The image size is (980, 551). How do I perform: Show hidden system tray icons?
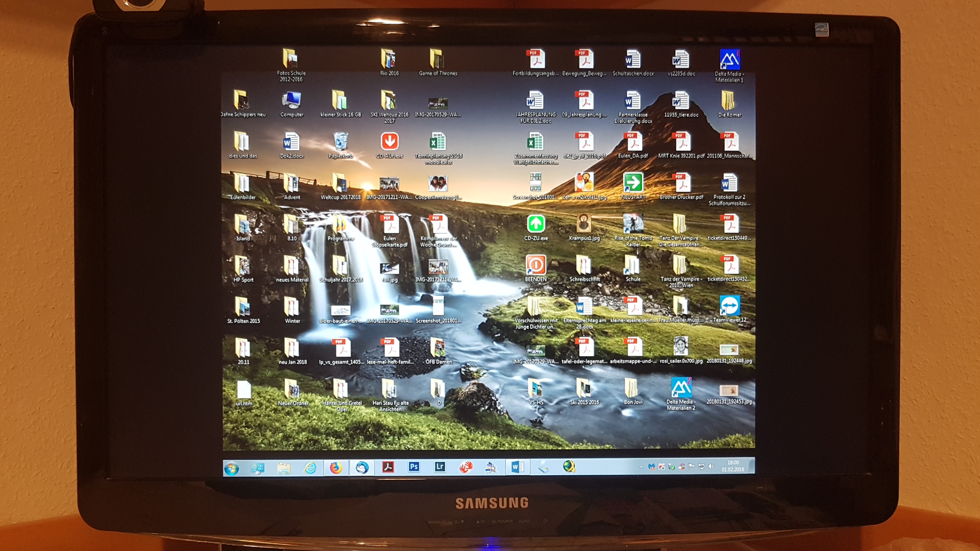641,467
